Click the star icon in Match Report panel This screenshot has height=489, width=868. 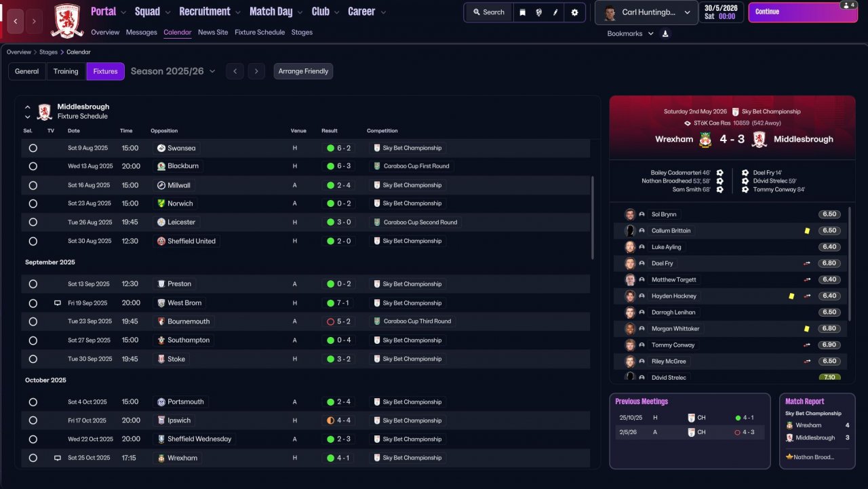pyautogui.click(x=789, y=457)
